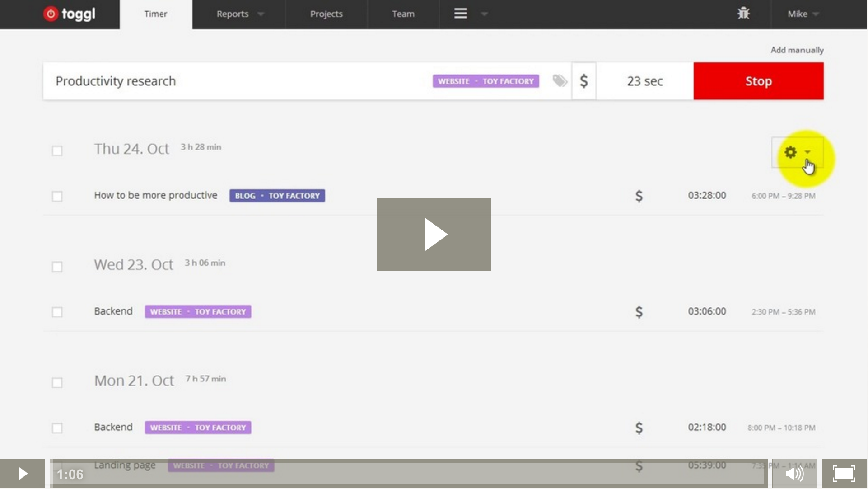Viewport: 868px width, 489px height.
Task: Click the play button in video controls
Action: pyautogui.click(x=23, y=474)
